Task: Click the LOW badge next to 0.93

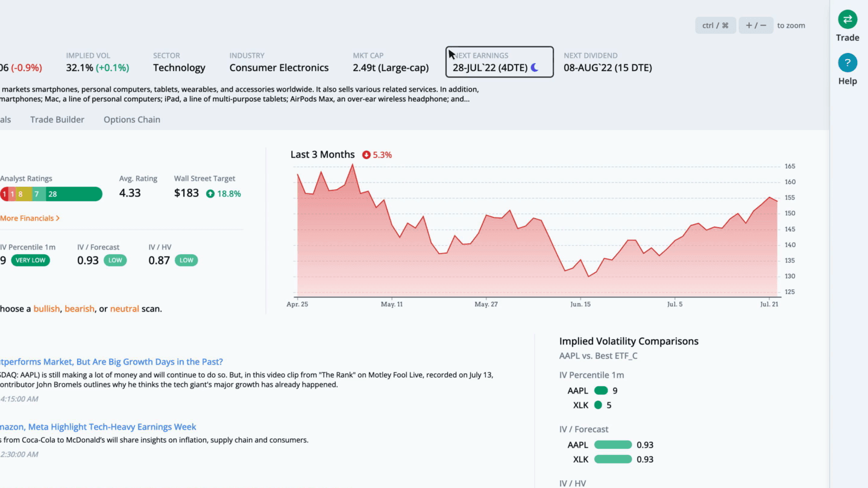Action: click(115, 260)
